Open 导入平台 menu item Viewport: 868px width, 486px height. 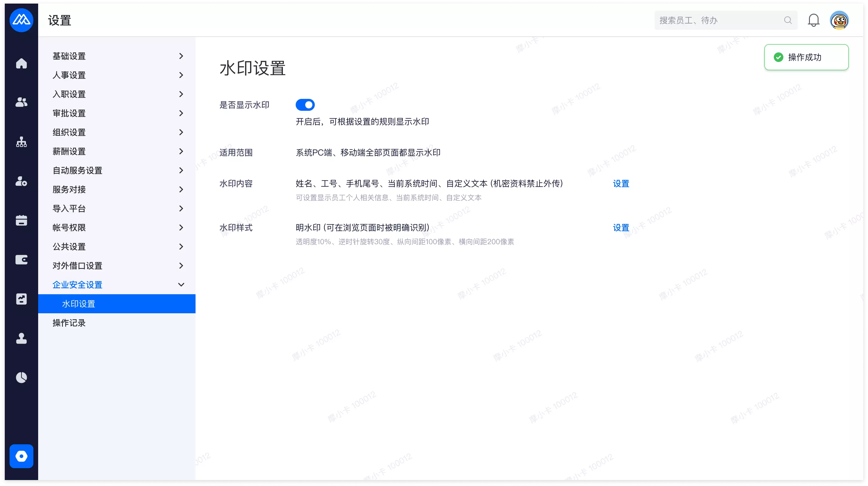(117, 208)
